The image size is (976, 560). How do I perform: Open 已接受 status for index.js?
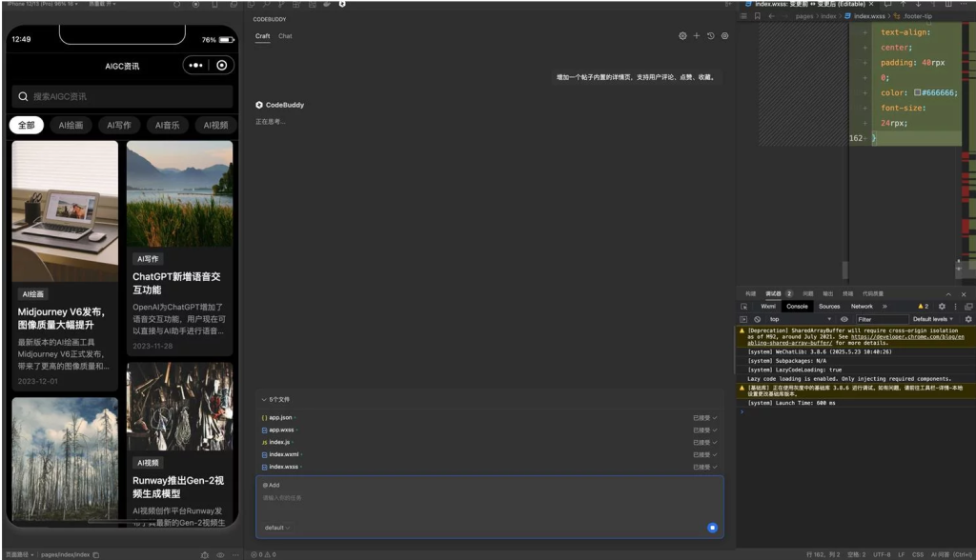click(x=704, y=443)
